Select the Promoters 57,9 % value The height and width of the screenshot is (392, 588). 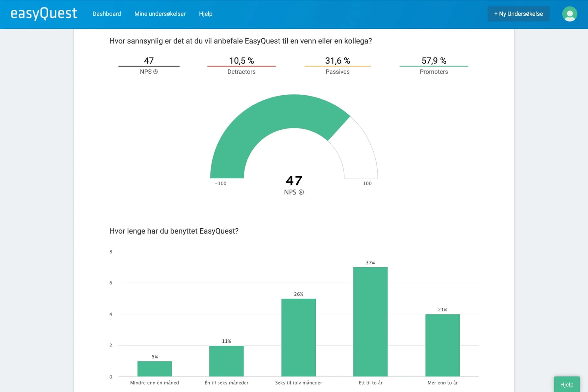[x=434, y=61]
